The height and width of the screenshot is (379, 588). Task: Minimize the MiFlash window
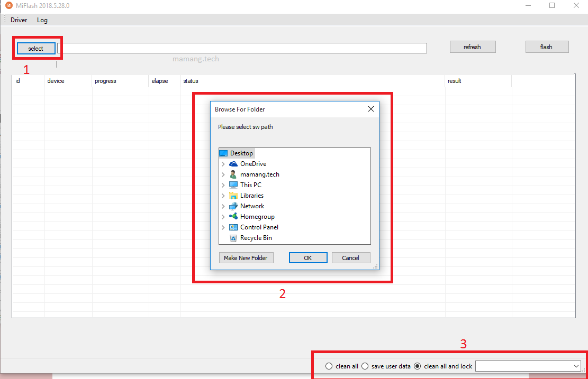[x=528, y=5]
